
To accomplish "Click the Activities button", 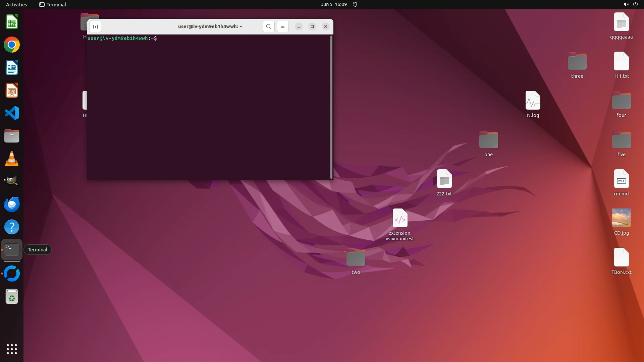I will (x=16, y=4).
